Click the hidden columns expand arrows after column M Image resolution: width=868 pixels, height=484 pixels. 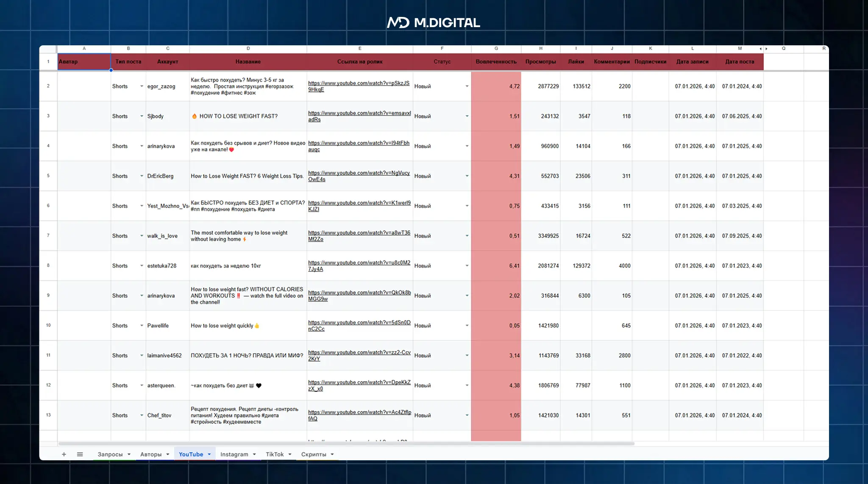click(x=763, y=49)
